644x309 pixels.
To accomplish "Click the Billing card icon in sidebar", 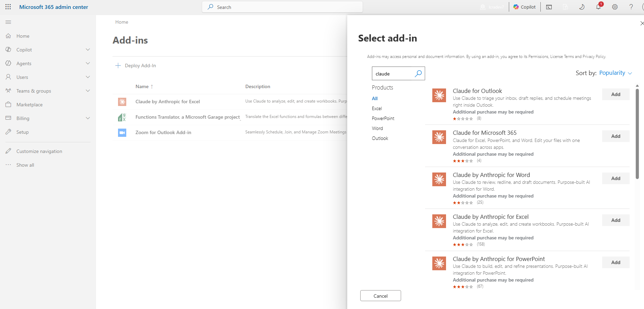I will click(9, 118).
